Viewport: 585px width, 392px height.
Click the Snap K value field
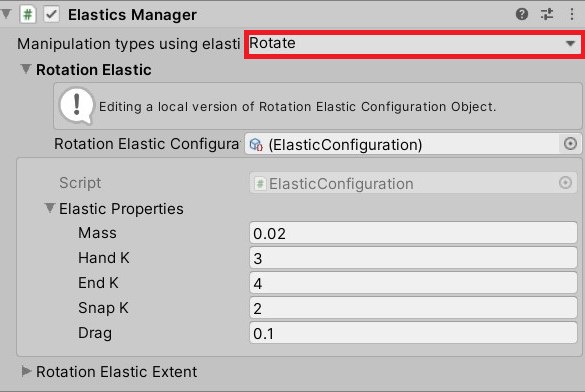[x=413, y=308]
